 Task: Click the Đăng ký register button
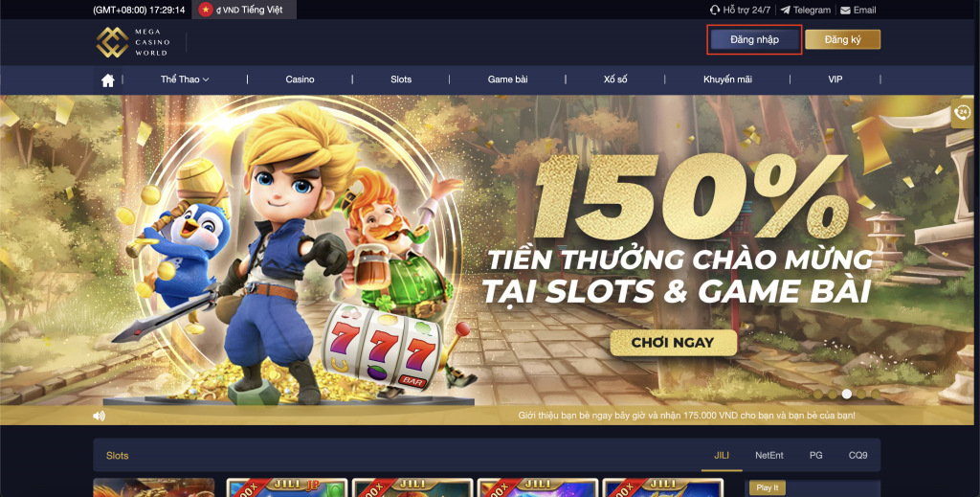point(842,39)
